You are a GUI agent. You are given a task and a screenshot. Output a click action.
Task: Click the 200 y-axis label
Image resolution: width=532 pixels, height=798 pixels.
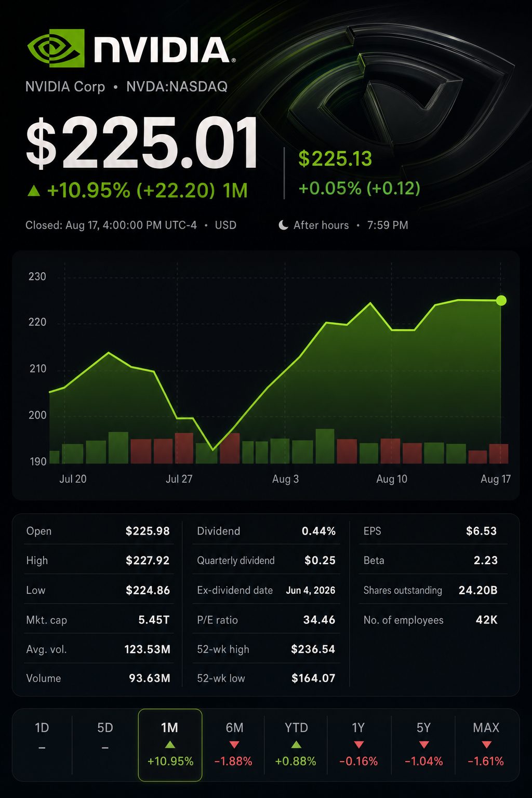37,415
